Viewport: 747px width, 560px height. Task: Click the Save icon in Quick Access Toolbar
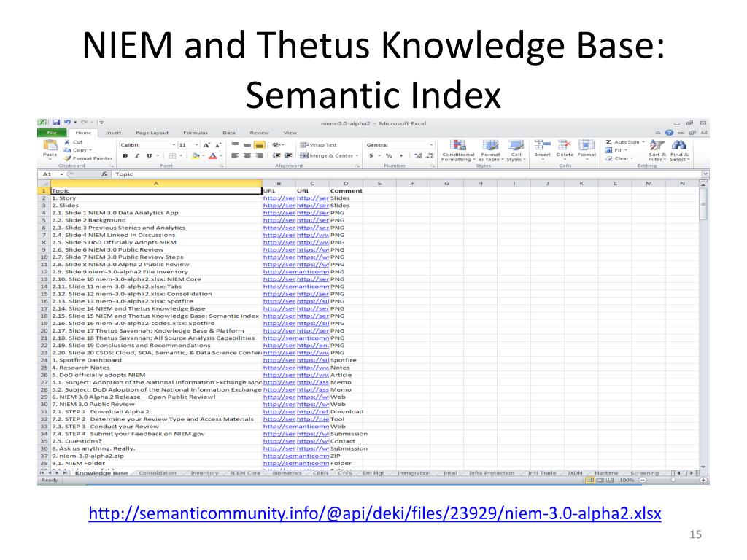(55, 122)
